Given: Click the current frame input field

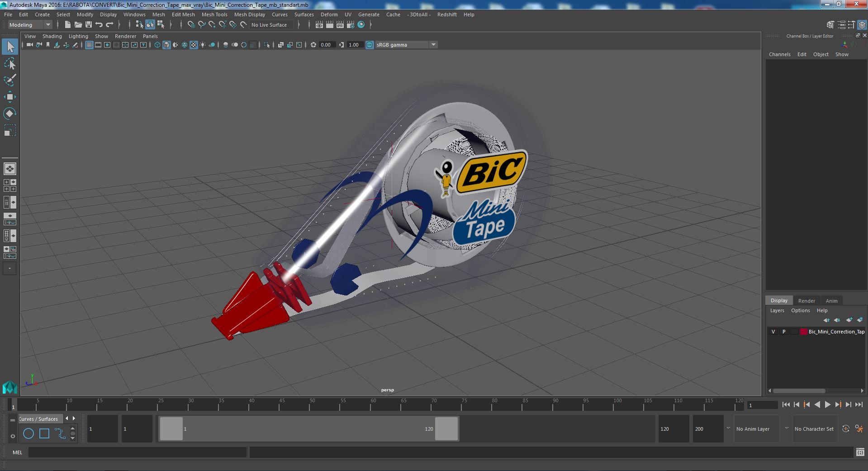Looking at the screenshot, I should (762, 405).
